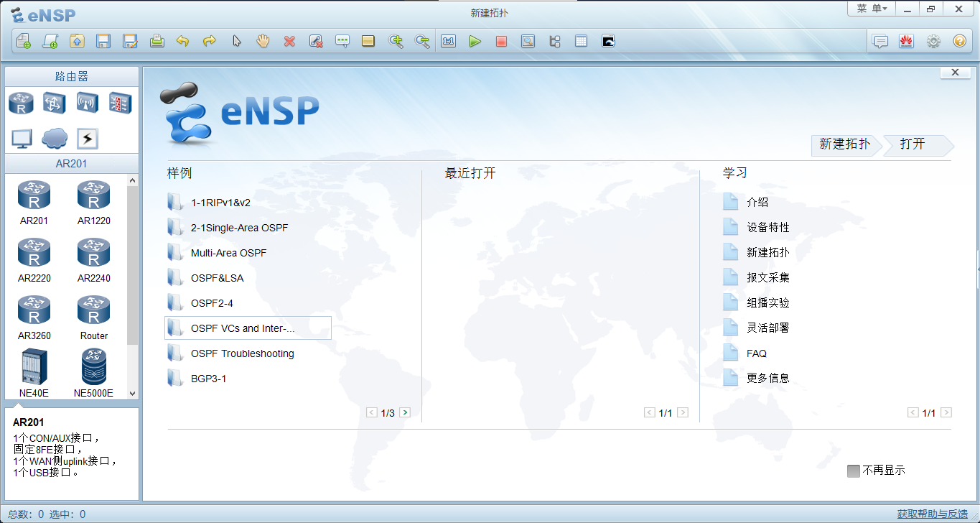Viewport: 980px width, 523px height.
Task: Click the 打开 tab button
Action: (913, 144)
